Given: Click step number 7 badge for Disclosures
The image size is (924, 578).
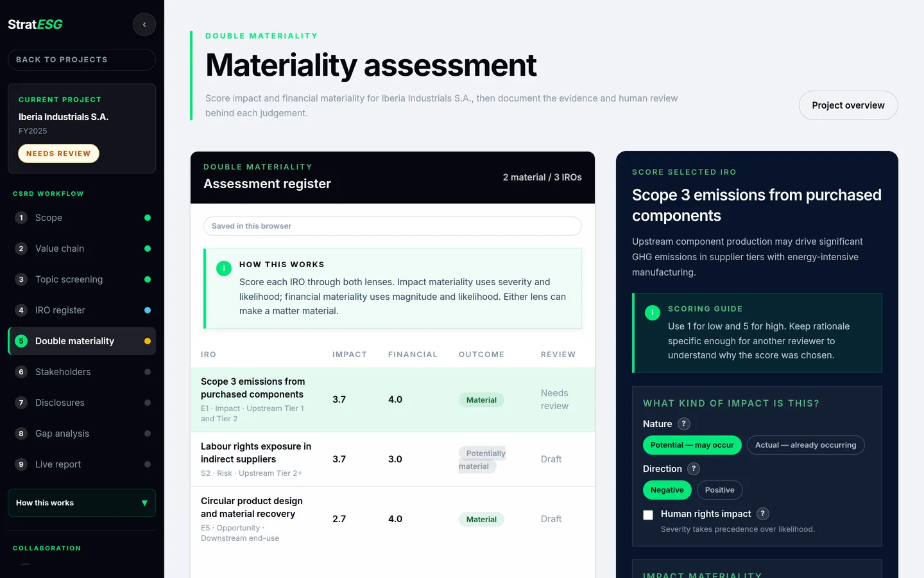Looking at the screenshot, I should (21, 403).
